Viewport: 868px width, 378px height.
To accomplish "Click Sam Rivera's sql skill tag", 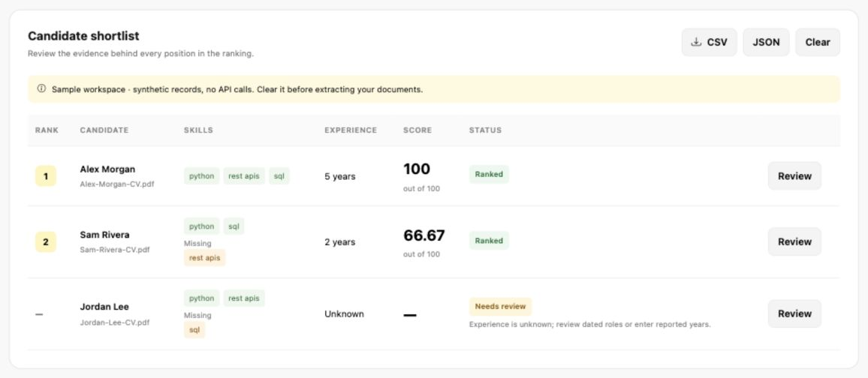I will coord(234,226).
